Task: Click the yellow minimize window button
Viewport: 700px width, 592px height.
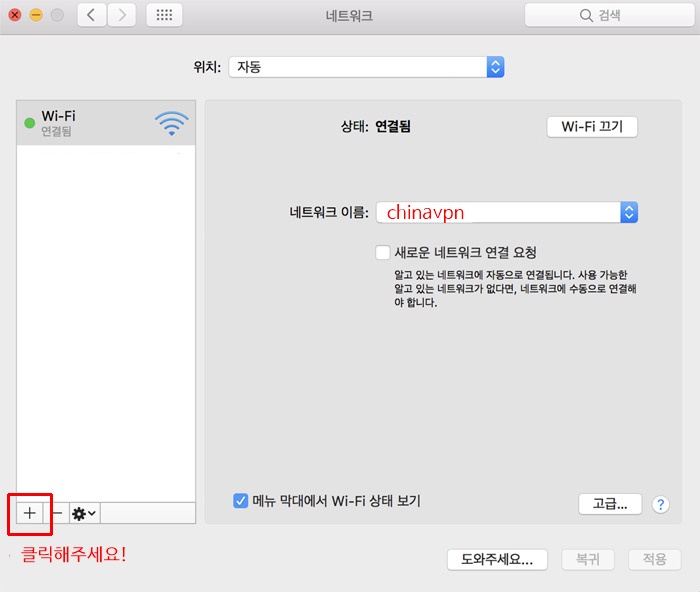Action: (x=35, y=16)
